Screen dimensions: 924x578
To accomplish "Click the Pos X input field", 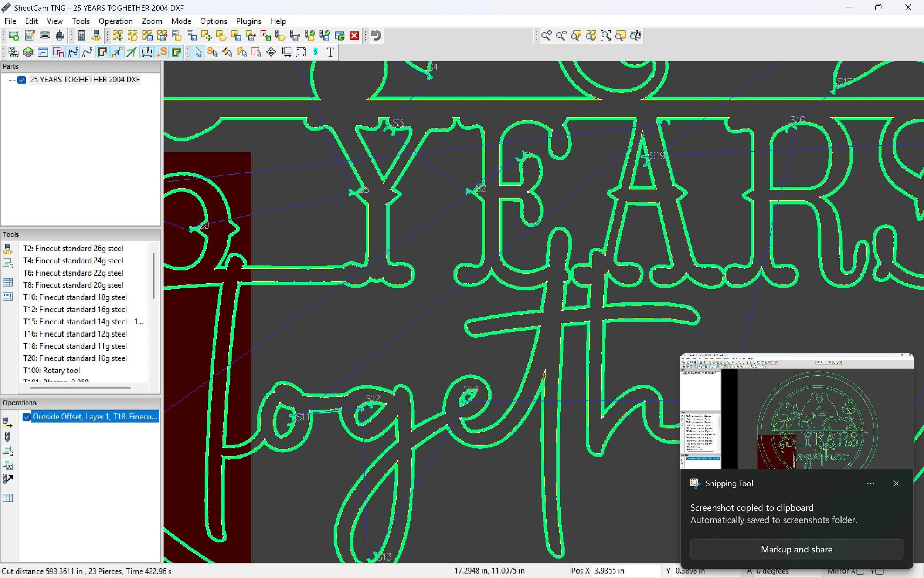I will [x=626, y=571].
